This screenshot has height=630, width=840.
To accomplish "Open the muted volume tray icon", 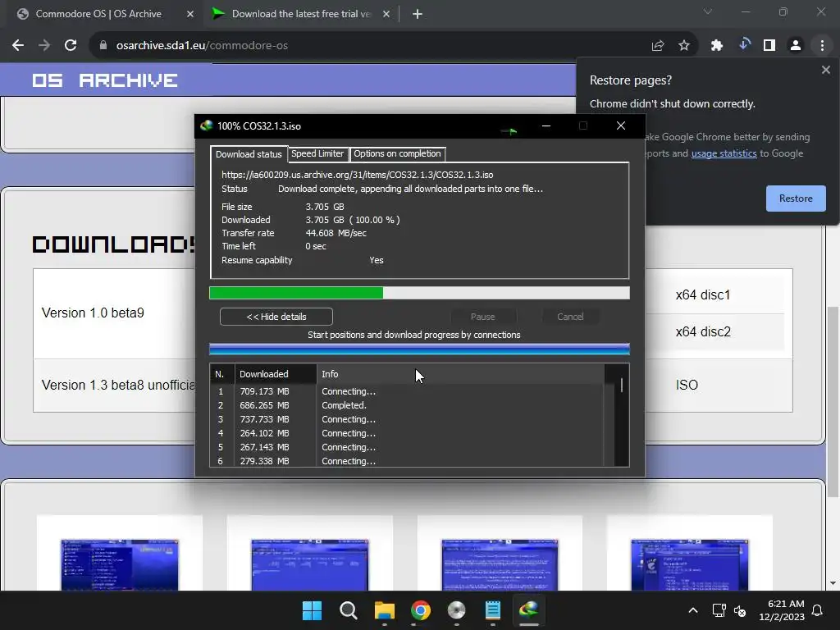I will (x=740, y=610).
